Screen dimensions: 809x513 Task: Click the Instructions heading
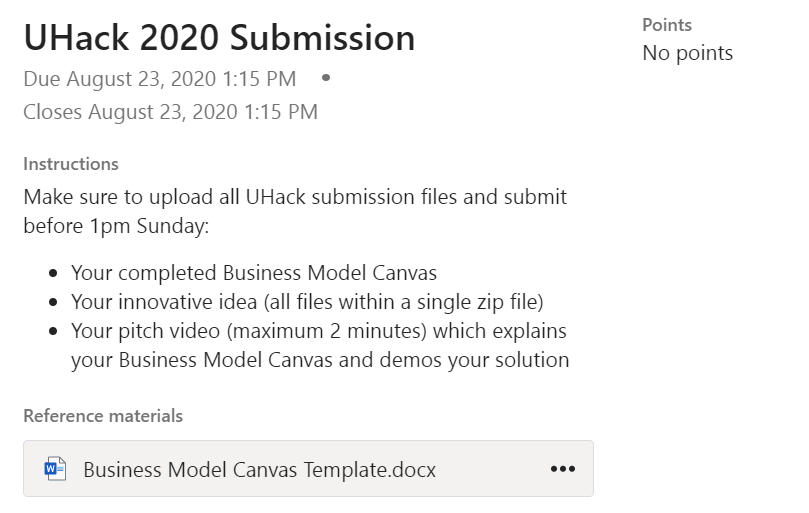(x=71, y=164)
